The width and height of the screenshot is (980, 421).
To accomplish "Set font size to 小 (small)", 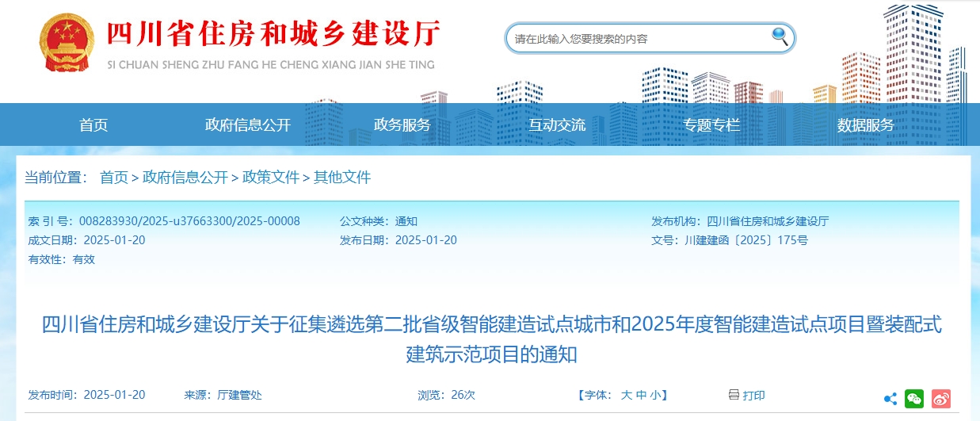I will (656, 395).
